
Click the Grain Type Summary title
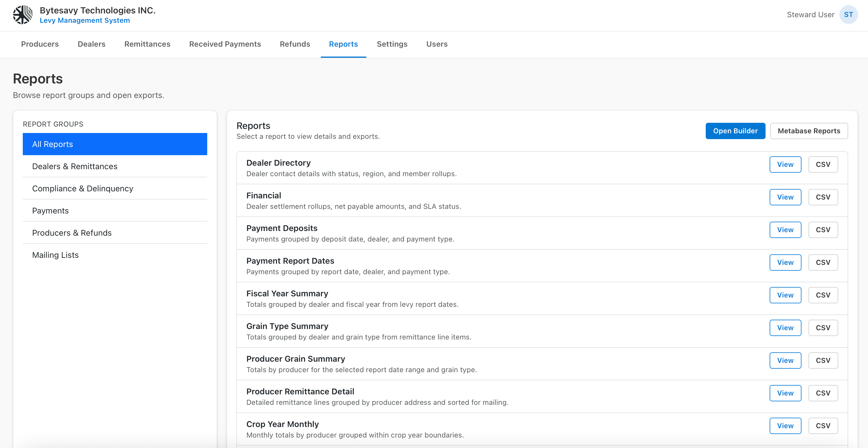click(x=287, y=326)
